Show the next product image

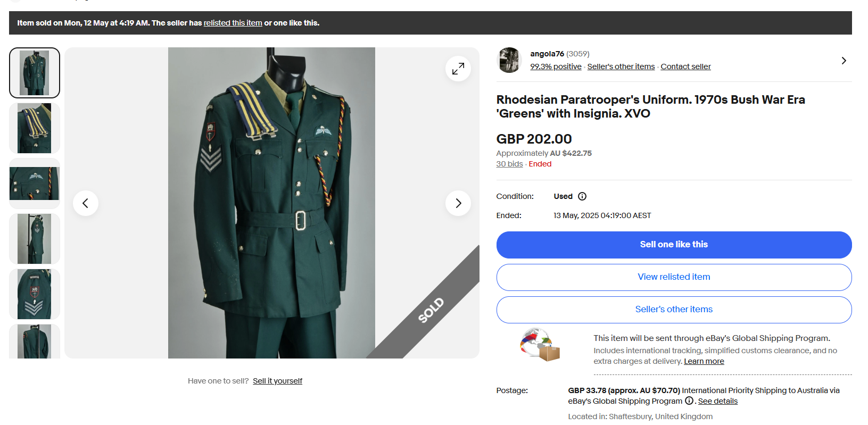click(x=458, y=203)
